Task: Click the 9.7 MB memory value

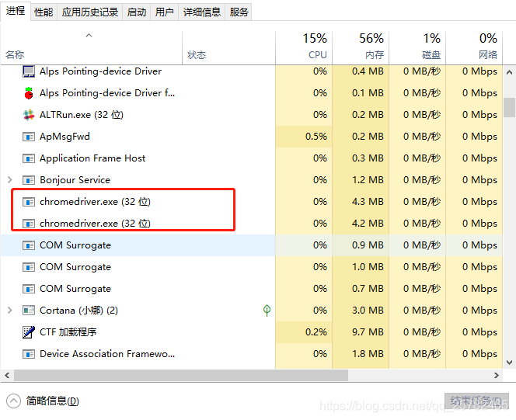Action: pos(368,332)
